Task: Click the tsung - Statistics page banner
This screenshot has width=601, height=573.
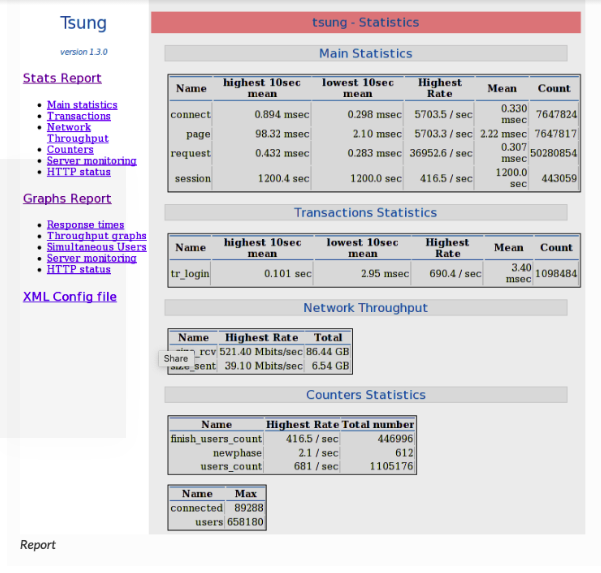Action: (x=366, y=22)
